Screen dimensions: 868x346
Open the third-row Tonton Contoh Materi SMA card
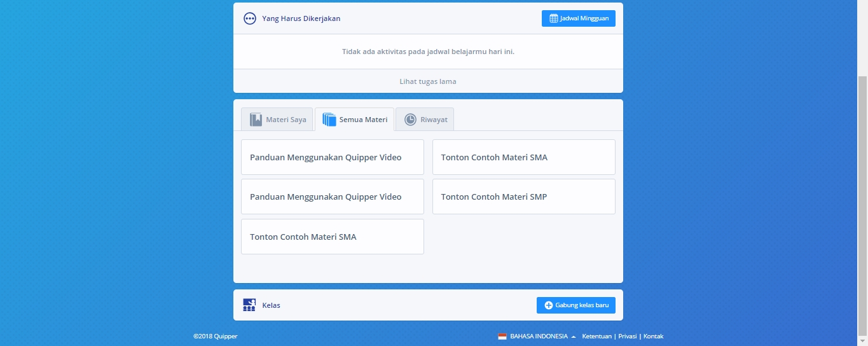pyautogui.click(x=333, y=237)
